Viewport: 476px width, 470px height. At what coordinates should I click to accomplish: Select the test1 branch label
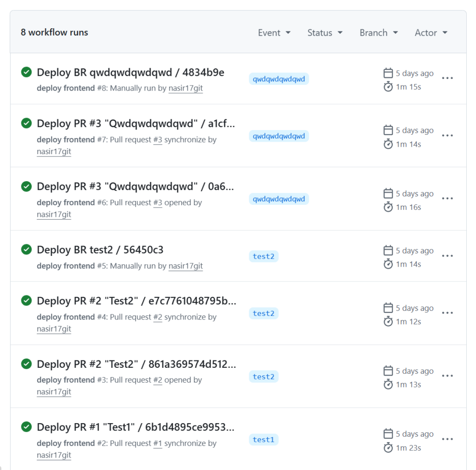(x=264, y=440)
